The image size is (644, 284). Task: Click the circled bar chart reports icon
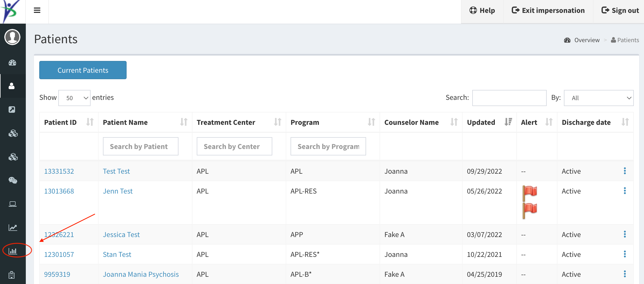[x=12, y=251]
